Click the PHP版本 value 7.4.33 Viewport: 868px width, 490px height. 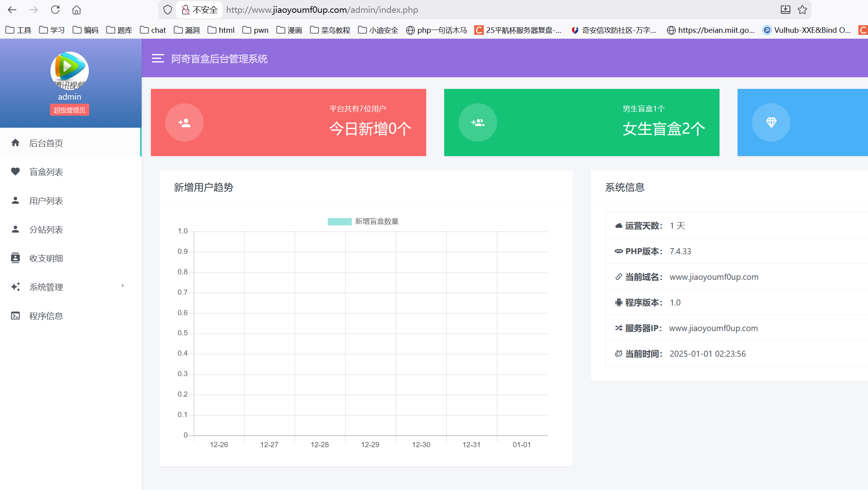click(680, 251)
